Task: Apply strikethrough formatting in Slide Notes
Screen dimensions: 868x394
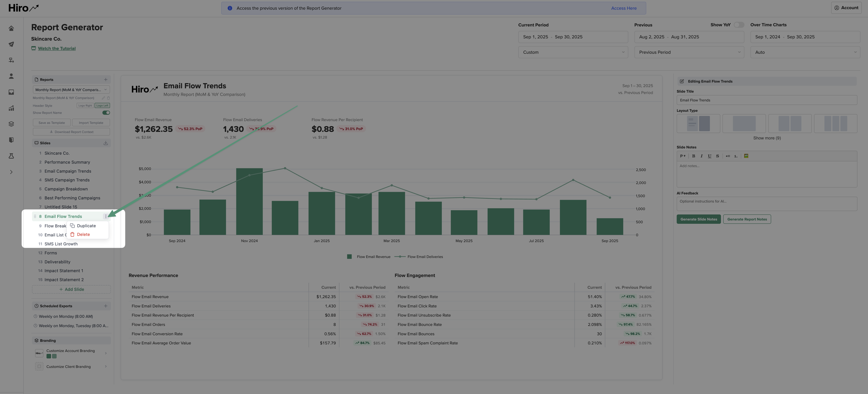Action: click(x=717, y=156)
